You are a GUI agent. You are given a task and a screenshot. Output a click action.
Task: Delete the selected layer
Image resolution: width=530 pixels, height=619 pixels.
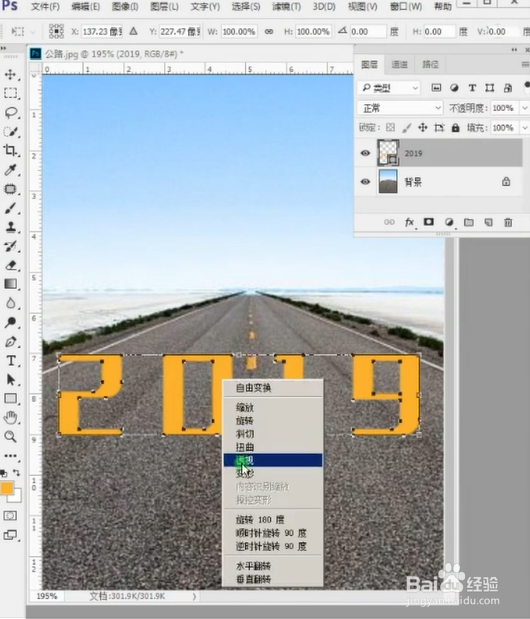508,222
